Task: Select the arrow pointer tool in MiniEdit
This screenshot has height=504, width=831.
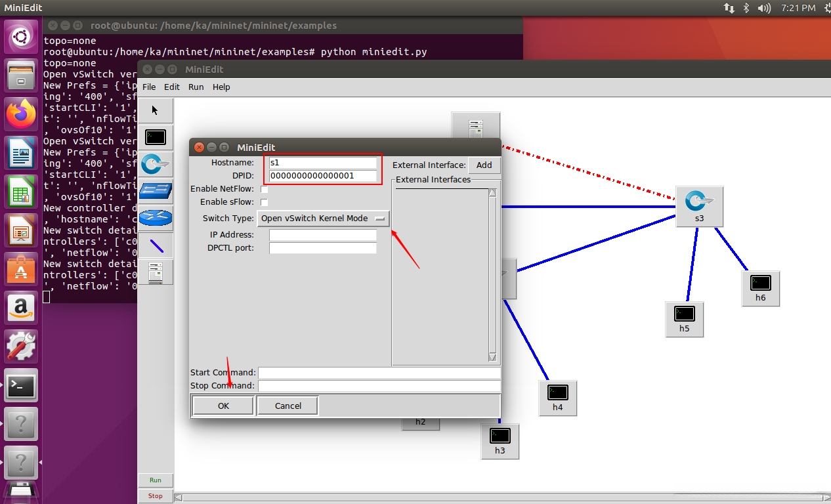Action: 156,111
